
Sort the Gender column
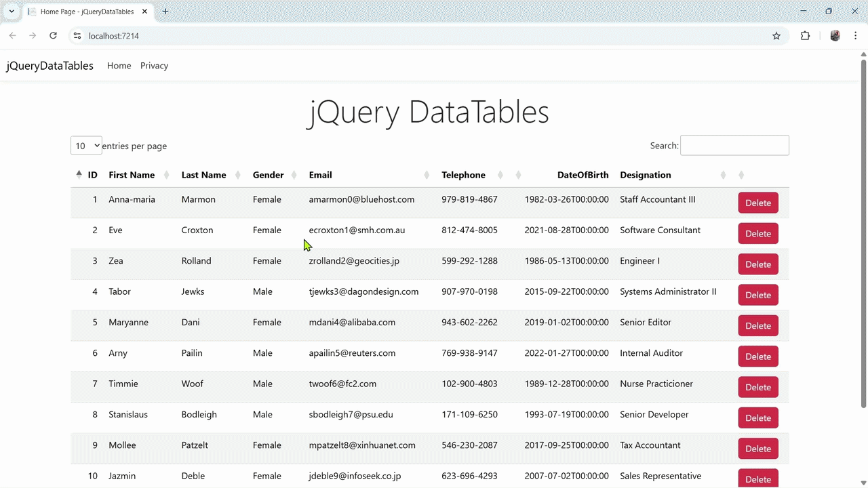(x=268, y=175)
